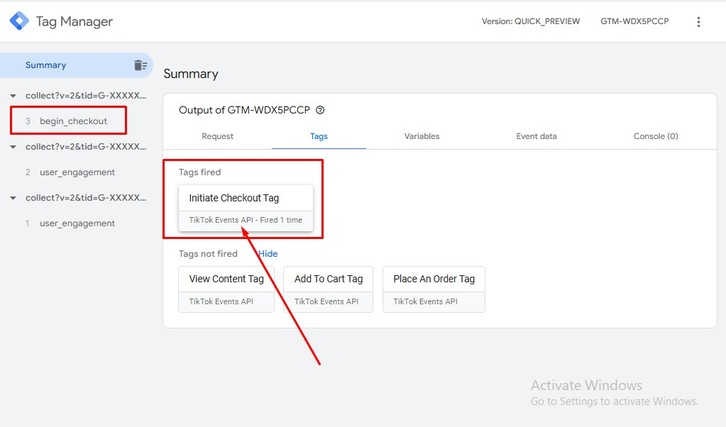The image size is (726, 427).
Task: Click the help icon next to GTM-WDX5PCCP output
Action: (x=320, y=111)
